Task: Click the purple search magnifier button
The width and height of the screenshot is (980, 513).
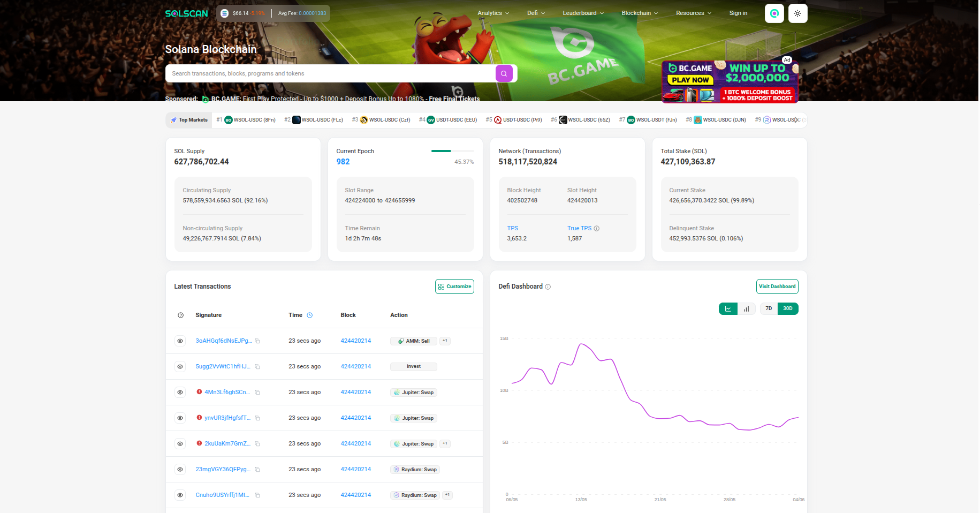Action: [x=504, y=73]
